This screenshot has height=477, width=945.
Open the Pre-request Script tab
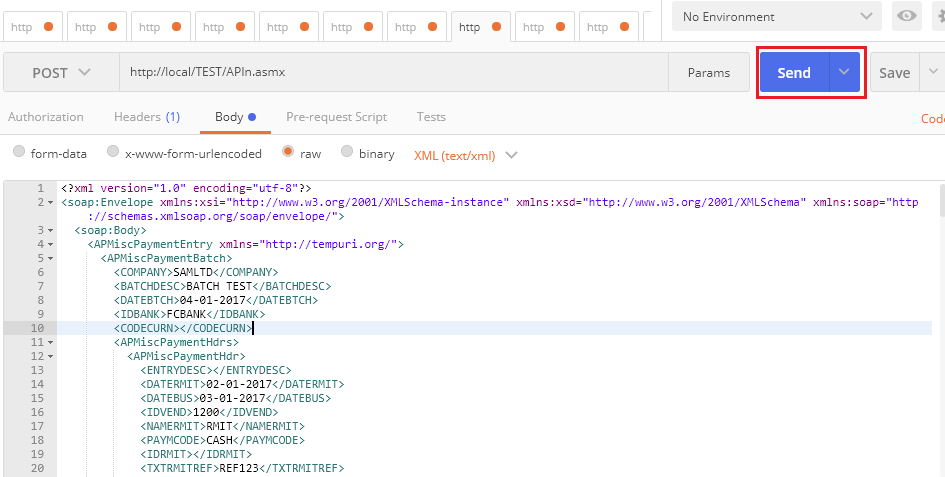[x=336, y=117]
